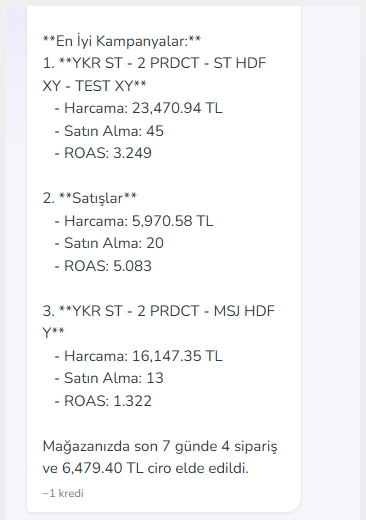This screenshot has width=366, height=520.
Task: Click the trailing Y** title line
Action: point(53,333)
